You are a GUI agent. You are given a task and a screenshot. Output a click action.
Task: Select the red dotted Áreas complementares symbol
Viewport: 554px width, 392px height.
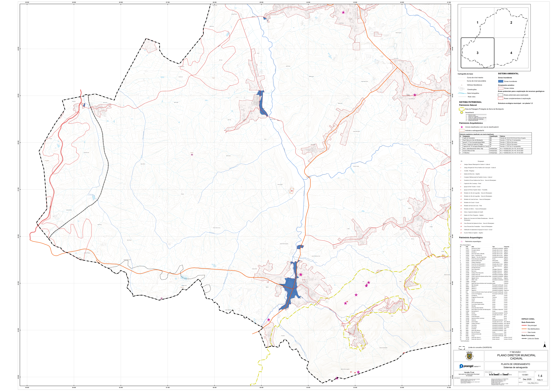point(501,98)
